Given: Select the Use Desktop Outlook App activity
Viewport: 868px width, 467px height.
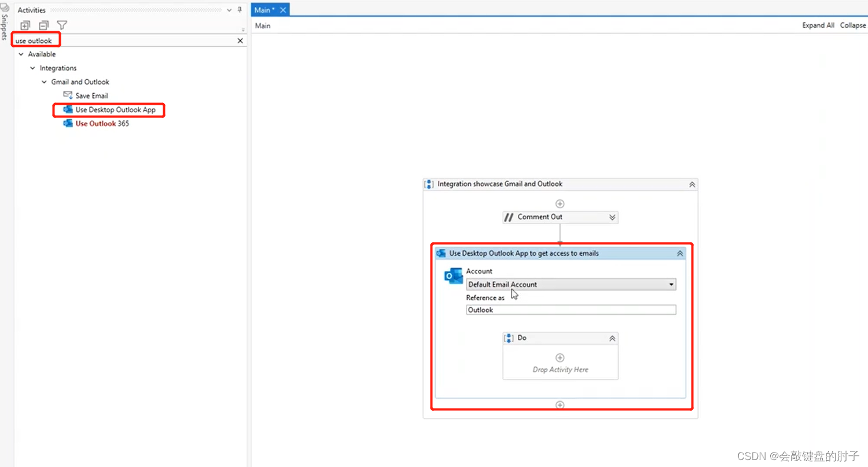Looking at the screenshot, I should click(115, 110).
